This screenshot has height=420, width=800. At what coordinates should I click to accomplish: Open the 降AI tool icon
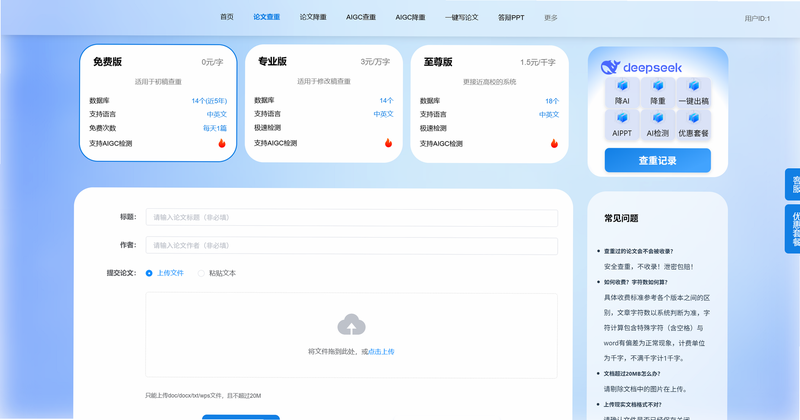622,93
